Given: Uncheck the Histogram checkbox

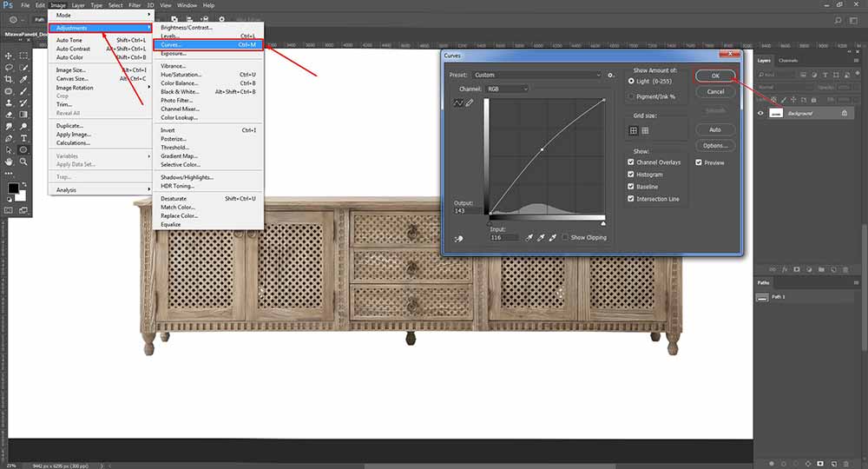Looking at the screenshot, I should [x=631, y=175].
